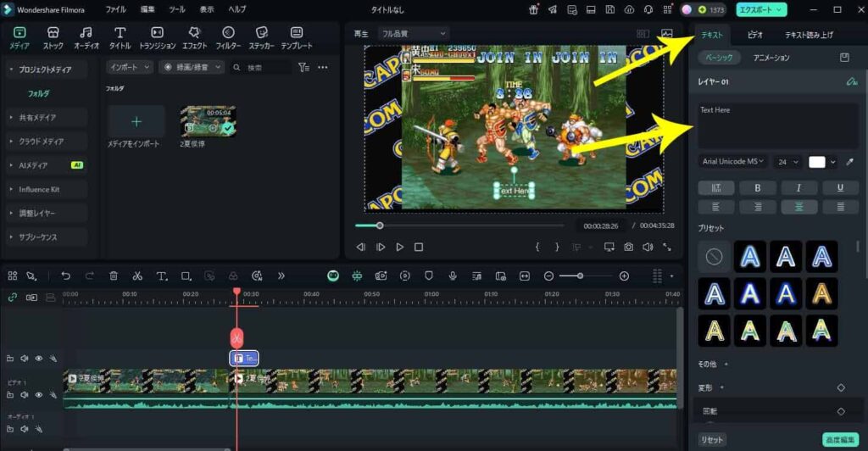Open the ファイル menu
The height and width of the screenshot is (451, 868).
(115, 9)
